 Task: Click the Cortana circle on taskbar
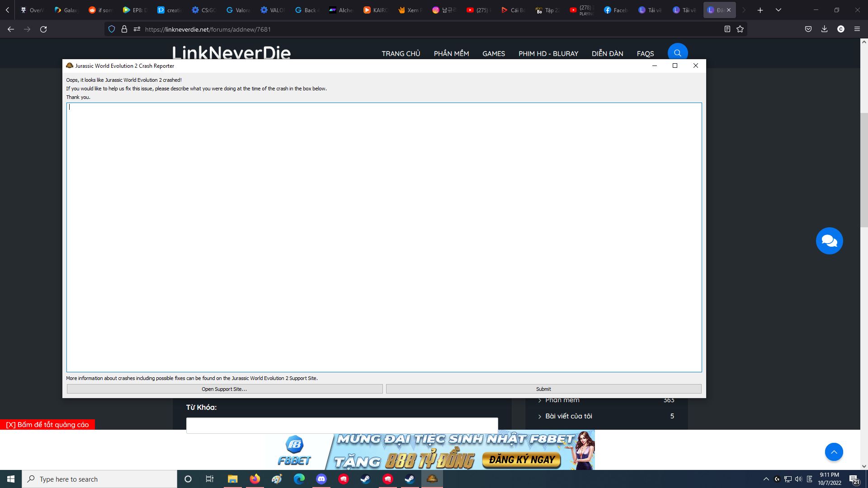point(188,479)
